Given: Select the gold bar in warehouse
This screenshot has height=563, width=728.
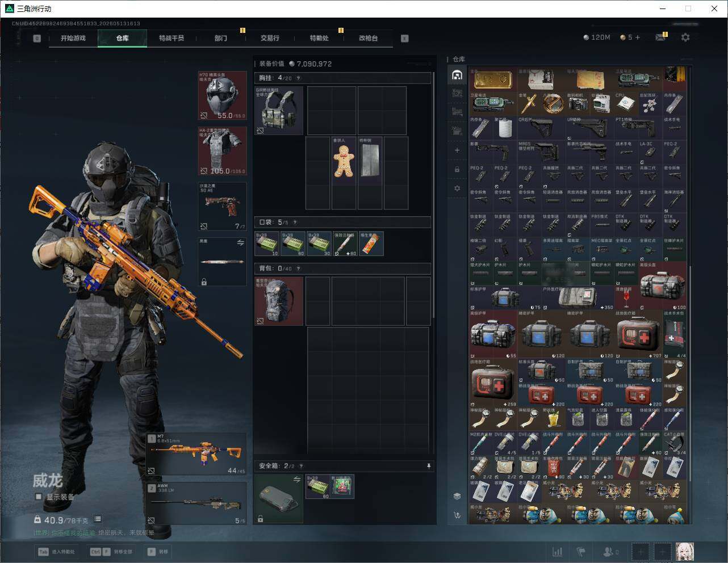Looking at the screenshot, I should pyautogui.click(x=493, y=79).
